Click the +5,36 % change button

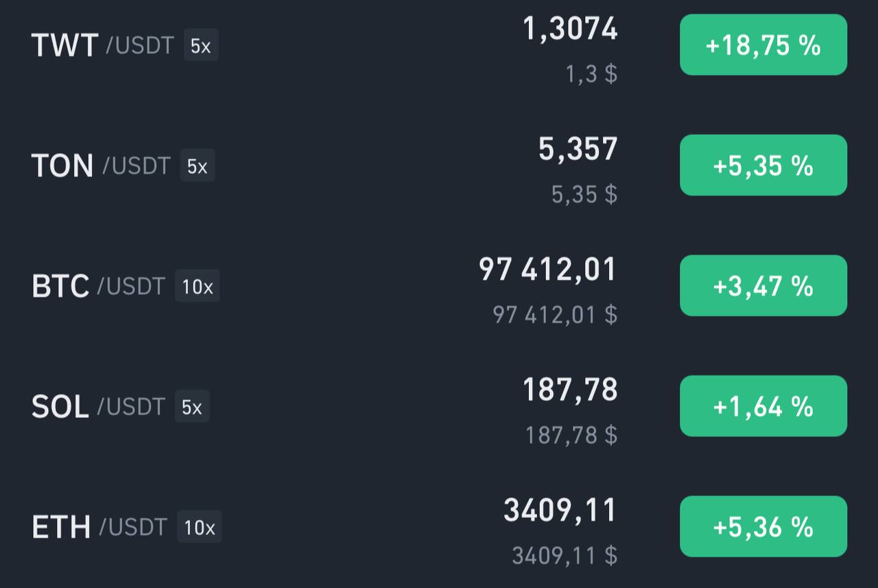click(x=763, y=526)
